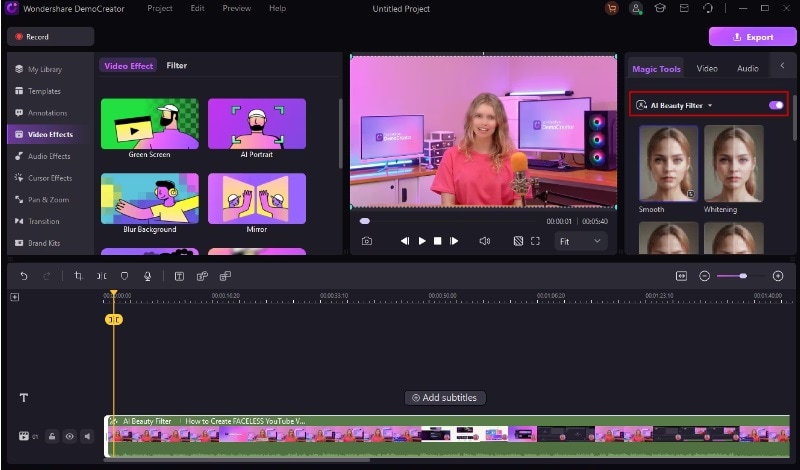Open the user account icon

tap(636, 8)
